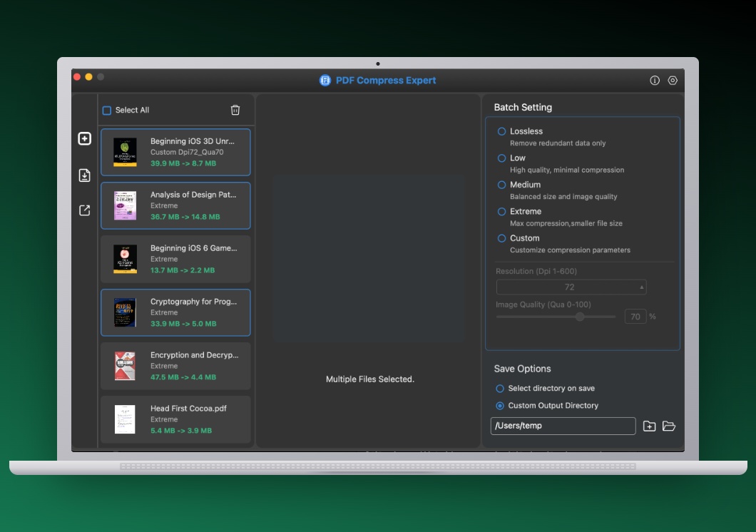Select the Beginning iOS 6 Game... file

coord(175,260)
